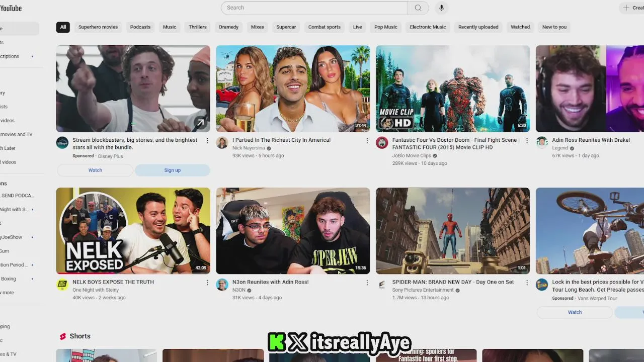The image size is (644, 362).
Task: Open 'Adin Ross Reunites With Drake!' title
Action: [x=591, y=140]
